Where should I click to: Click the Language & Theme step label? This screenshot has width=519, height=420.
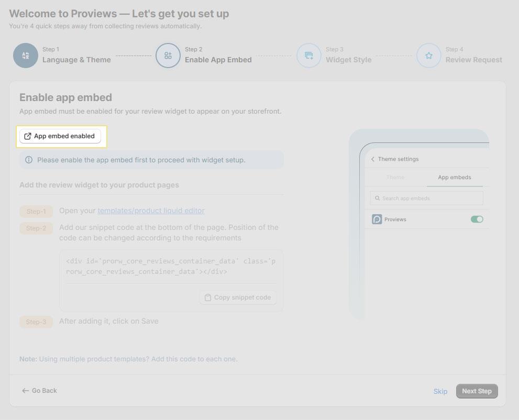[x=76, y=60]
